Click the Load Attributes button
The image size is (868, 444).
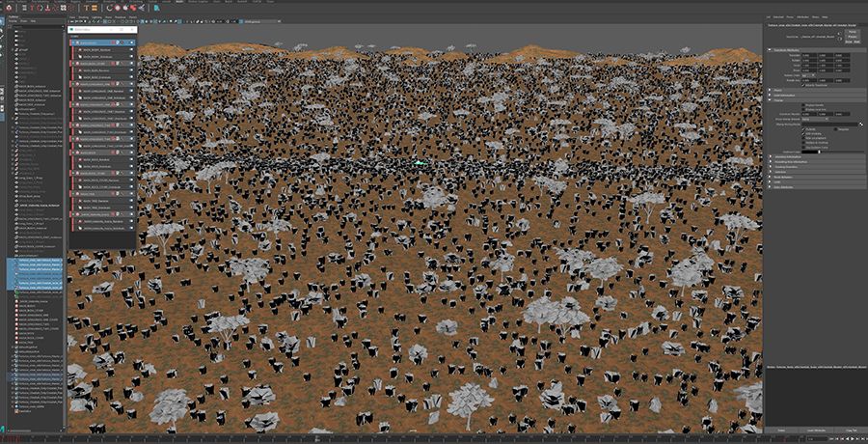[814, 429]
